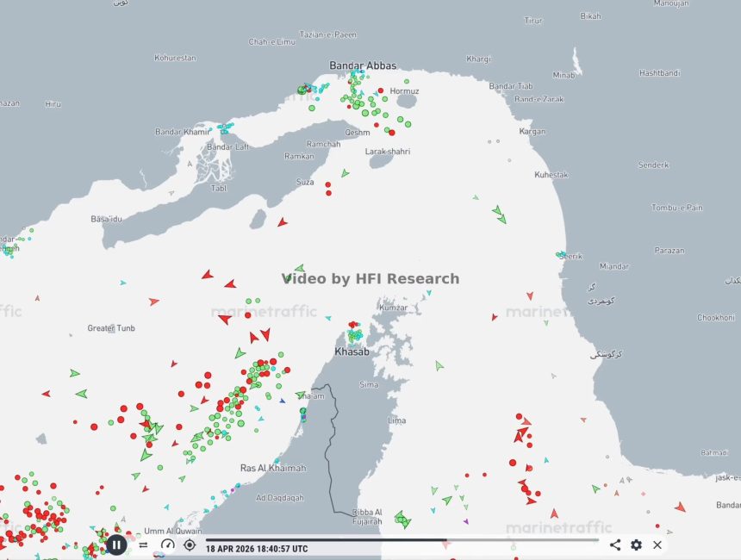Viewport: 741px width, 560px height.
Task: Pause the vessel playback
Action: point(116,544)
